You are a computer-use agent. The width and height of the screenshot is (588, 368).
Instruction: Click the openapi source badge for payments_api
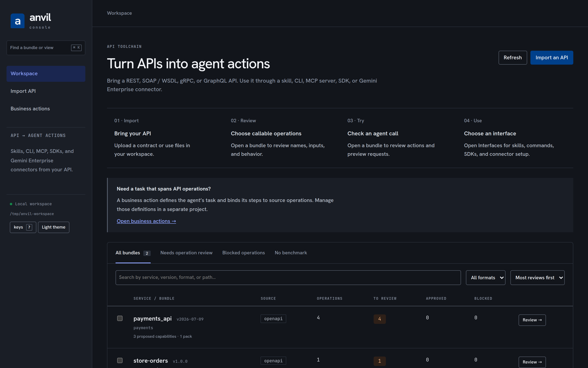[x=273, y=319]
